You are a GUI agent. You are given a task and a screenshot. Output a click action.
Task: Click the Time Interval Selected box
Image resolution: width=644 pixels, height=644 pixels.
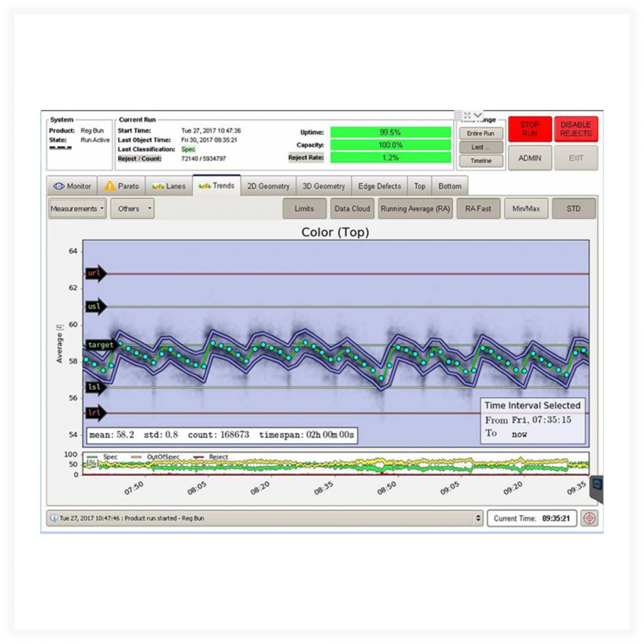tap(533, 421)
